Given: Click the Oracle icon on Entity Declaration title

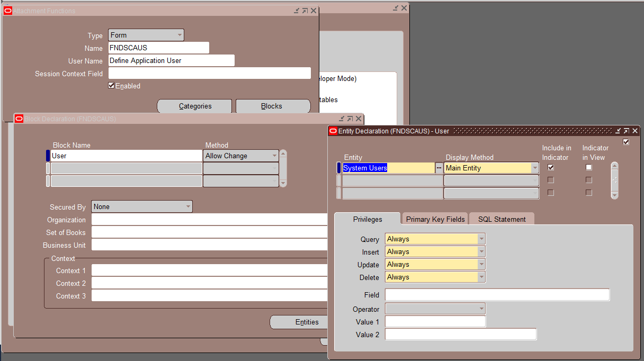Looking at the screenshot, I should [x=333, y=131].
